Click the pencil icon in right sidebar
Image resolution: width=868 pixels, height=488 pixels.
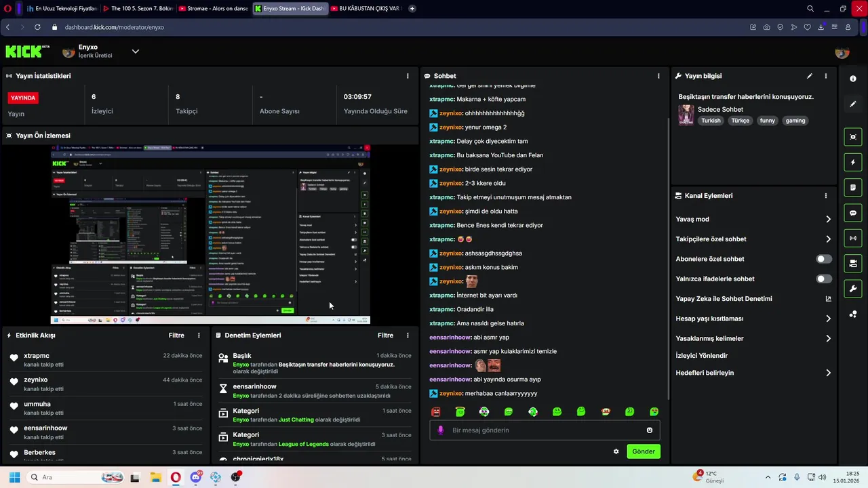[x=853, y=104]
